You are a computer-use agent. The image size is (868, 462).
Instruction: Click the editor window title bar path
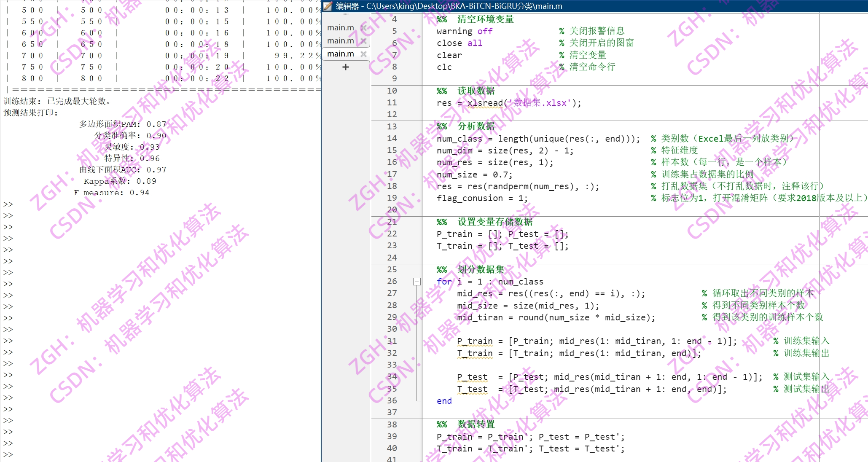pos(464,6)
